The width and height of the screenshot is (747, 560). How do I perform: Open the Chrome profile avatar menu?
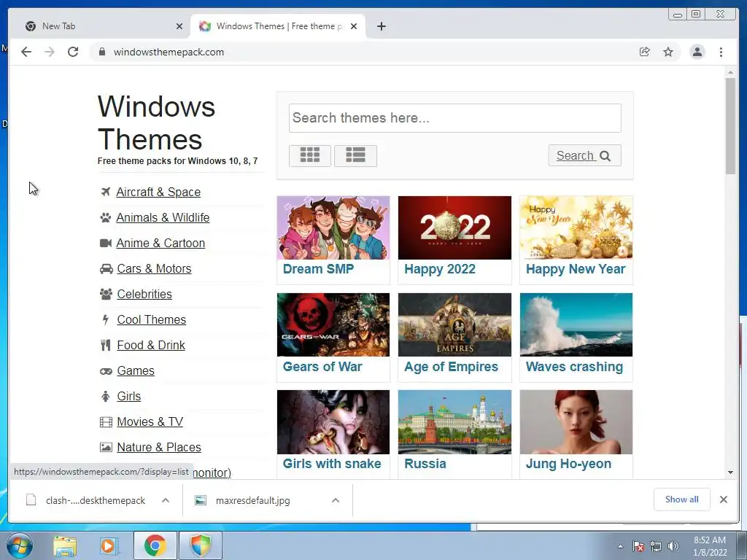pyautogui.click(x=697, y=52)
